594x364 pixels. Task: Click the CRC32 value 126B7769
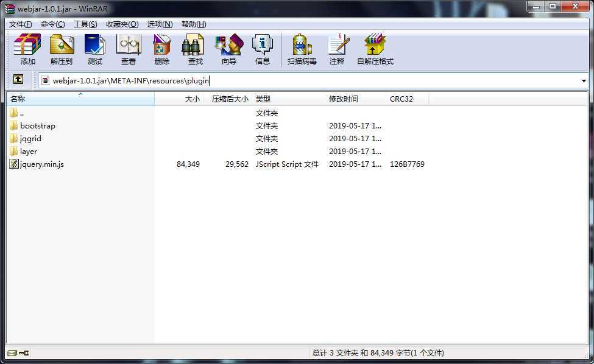pos(407,164)
